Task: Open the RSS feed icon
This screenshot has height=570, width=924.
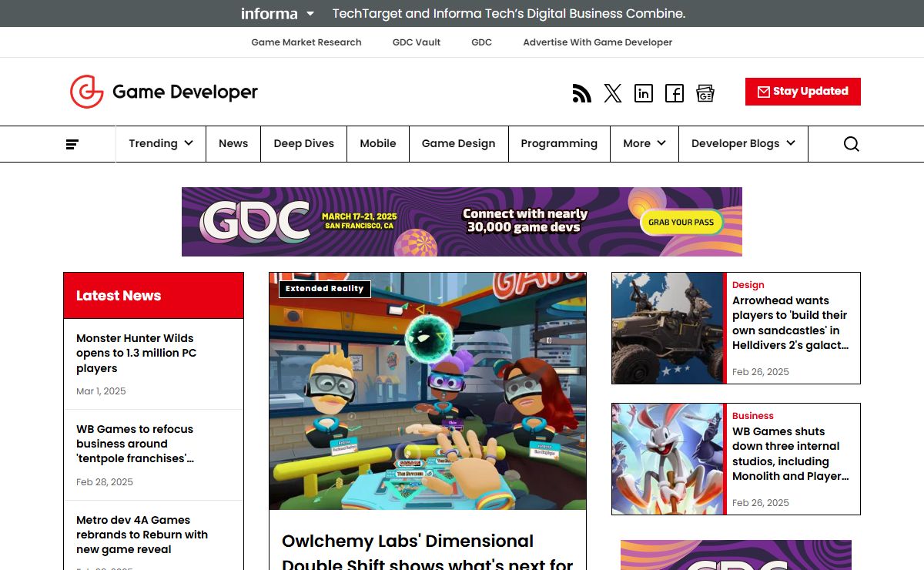Action: [582, 93]
